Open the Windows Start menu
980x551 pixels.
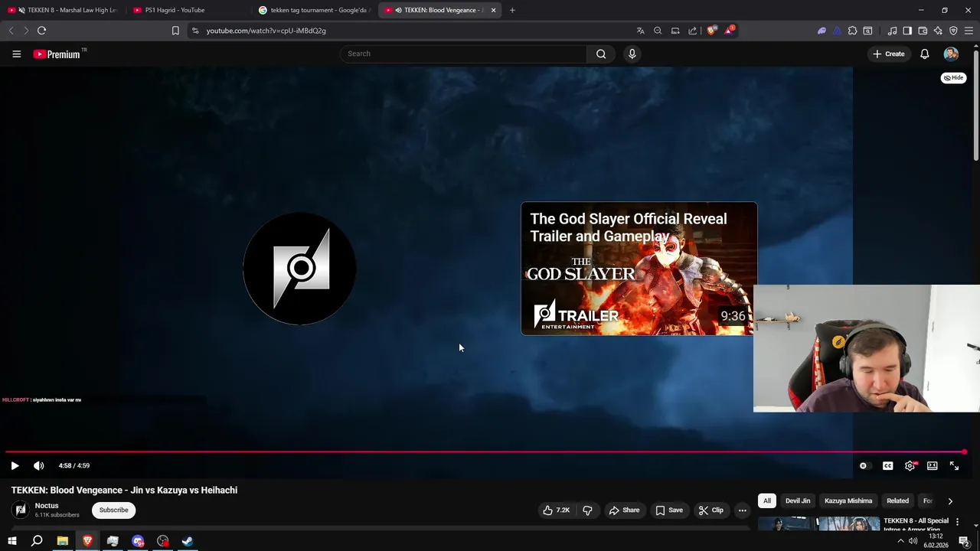click(x=11, y=541)
